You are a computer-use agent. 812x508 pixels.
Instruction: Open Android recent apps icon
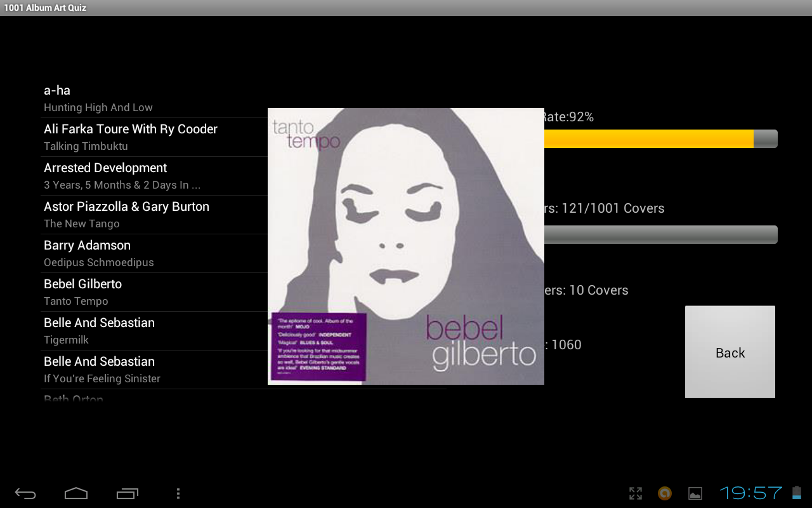pos(128,493)
